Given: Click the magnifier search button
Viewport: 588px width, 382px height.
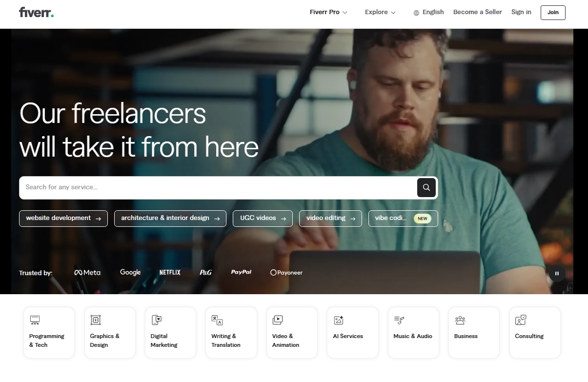Looking at the screenshot, I should [x=426, y=187].
